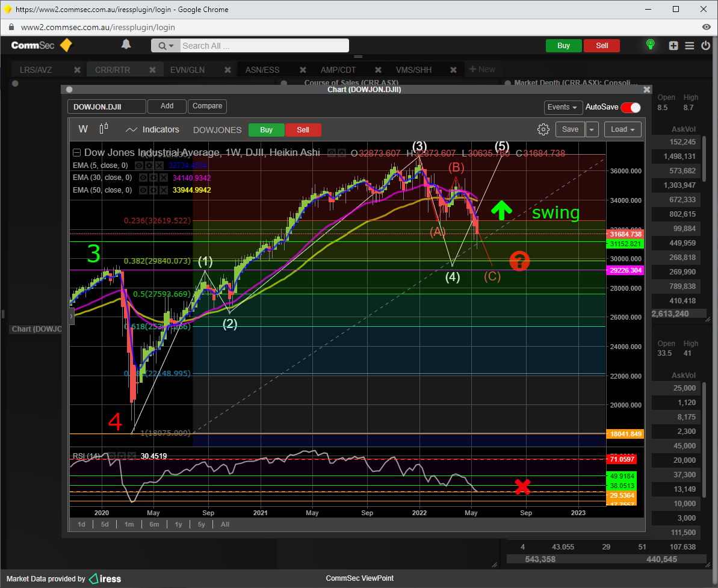The width and height of the screenshot is (718, 588).
Task: Set the chart range to 1y
Action: (x=178, y=524)
